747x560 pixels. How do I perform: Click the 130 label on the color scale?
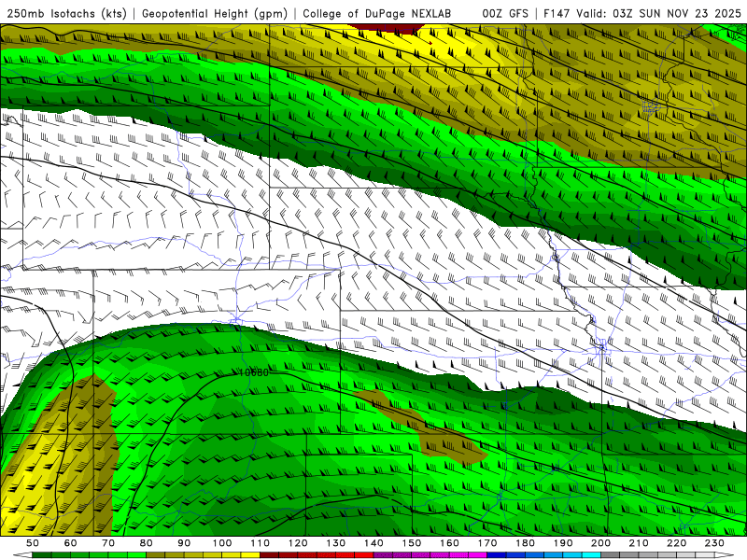pos(336,543)
